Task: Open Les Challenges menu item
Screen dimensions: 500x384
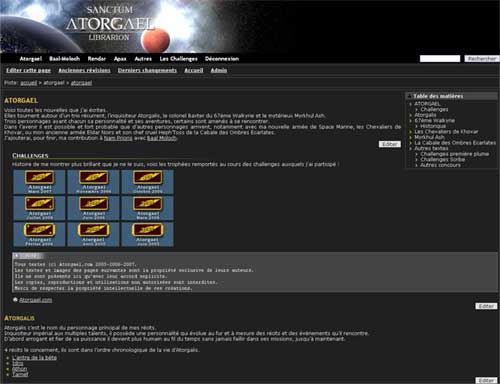Action: pos(178,59)
